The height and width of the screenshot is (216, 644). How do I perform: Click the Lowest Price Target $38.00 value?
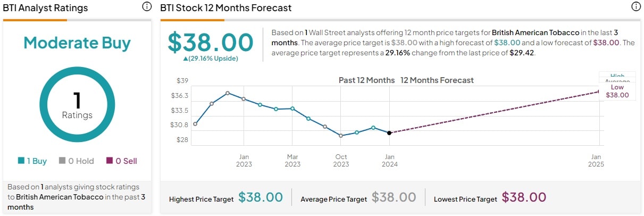[524, 197]
